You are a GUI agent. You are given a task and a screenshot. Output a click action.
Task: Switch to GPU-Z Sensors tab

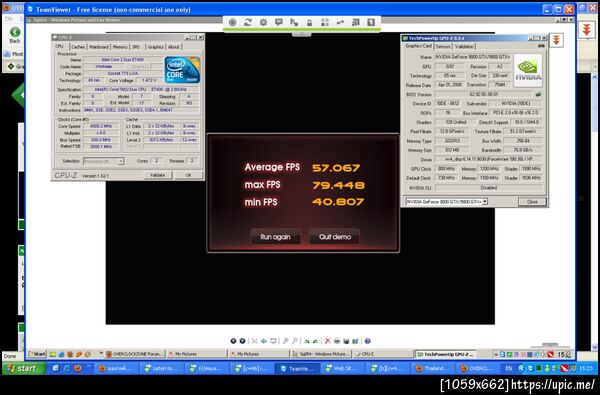pos(443,46)
